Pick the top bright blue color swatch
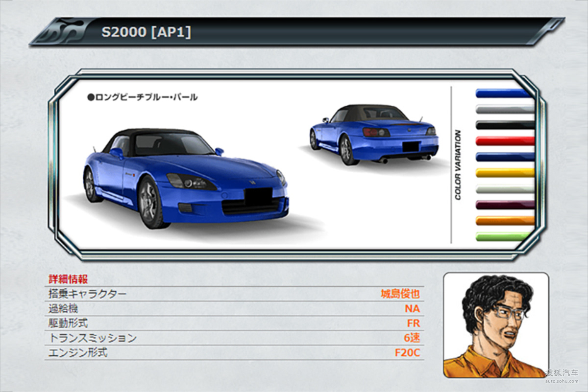Screen dimensions: 588x392 (504, 93)
